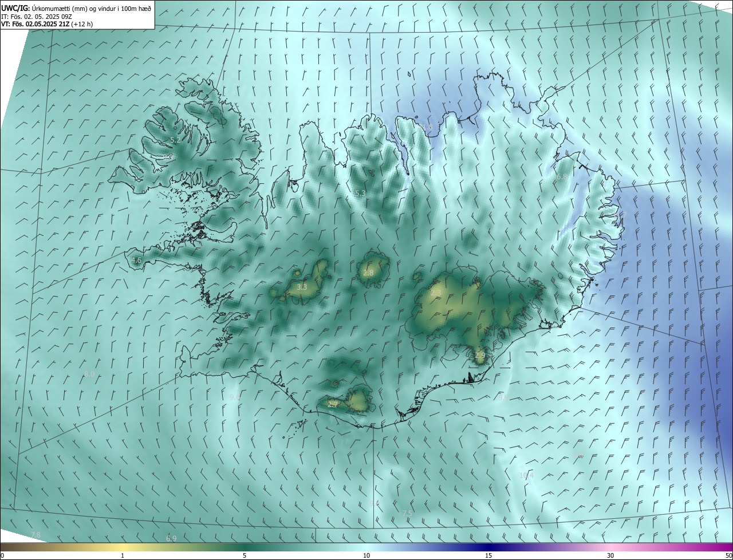Image resolution: width=733 pixels, height=560 pixels.
Task: Click the 'VT: Fös. 02.05.2025 21Z (+12 h)' line
Action: [x=47, y=24]
